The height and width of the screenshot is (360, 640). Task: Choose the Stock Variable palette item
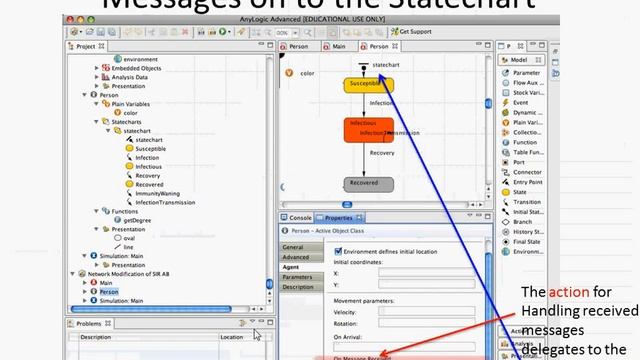tap(522, 93)
